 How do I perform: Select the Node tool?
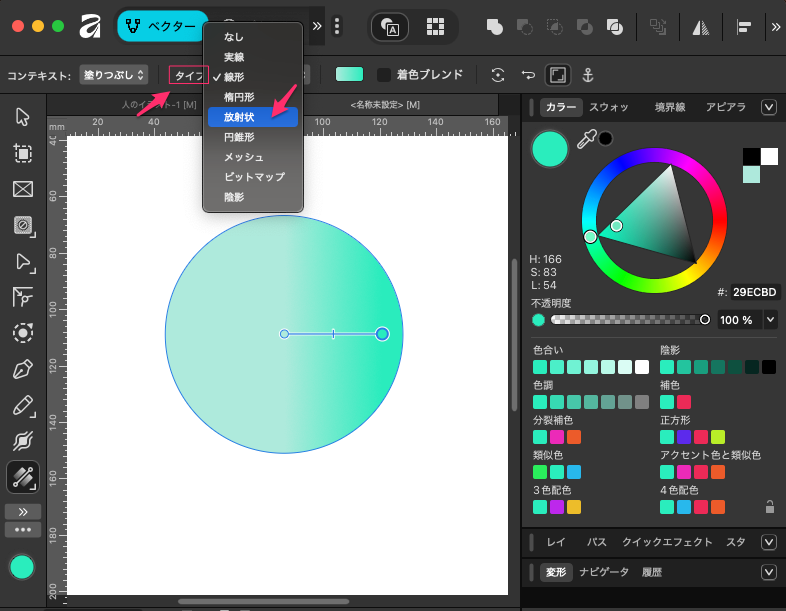tap(23, 261)
